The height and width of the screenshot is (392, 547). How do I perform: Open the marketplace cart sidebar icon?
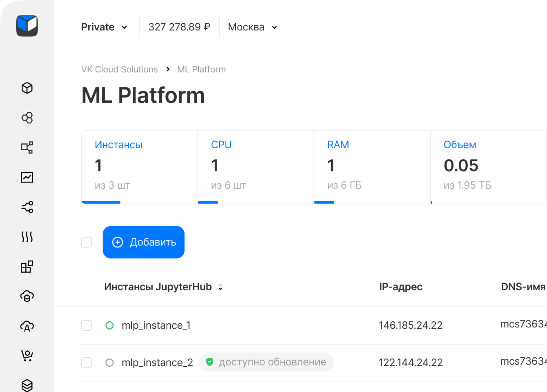(27, 356)
